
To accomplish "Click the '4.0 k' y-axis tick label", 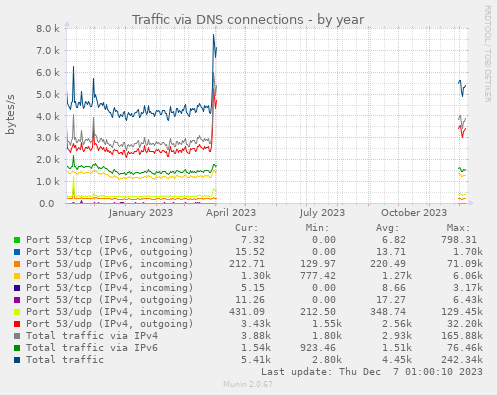I will pos(48,117).
